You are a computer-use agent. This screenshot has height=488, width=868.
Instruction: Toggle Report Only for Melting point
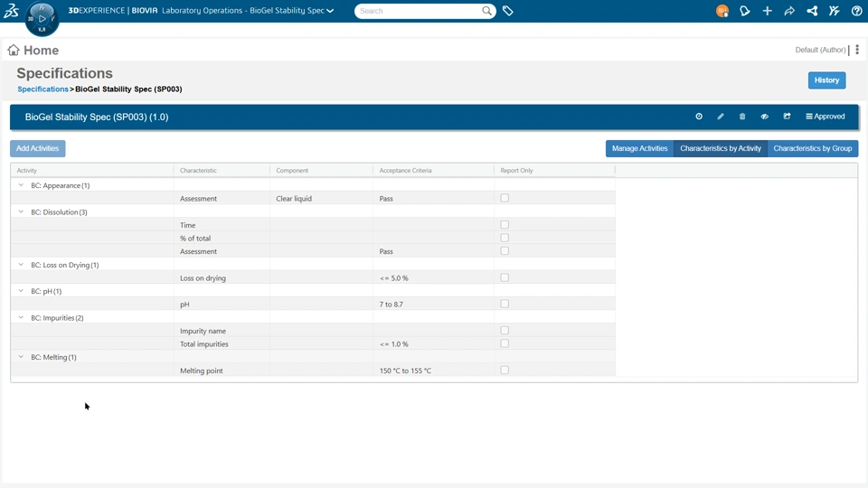505,371
